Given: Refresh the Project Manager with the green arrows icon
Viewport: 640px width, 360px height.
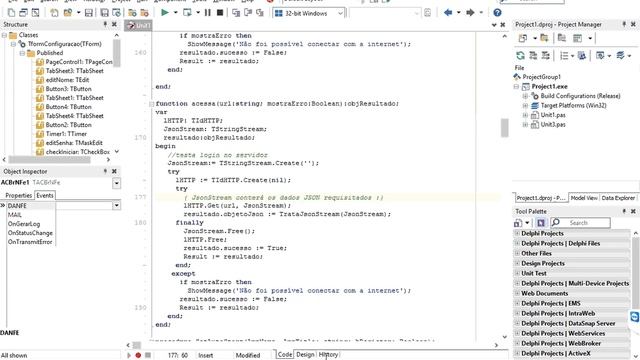Looking at the screenshot, I should tap(520, 56).
